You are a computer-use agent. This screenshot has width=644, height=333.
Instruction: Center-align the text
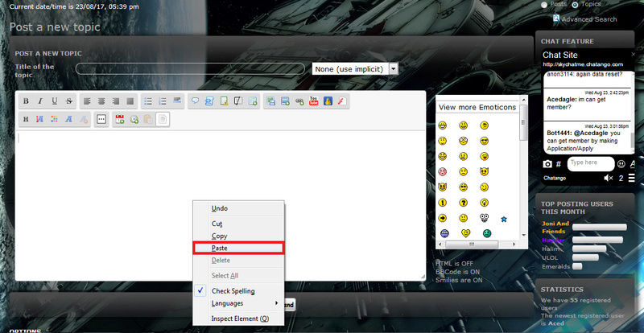(101, 101)
